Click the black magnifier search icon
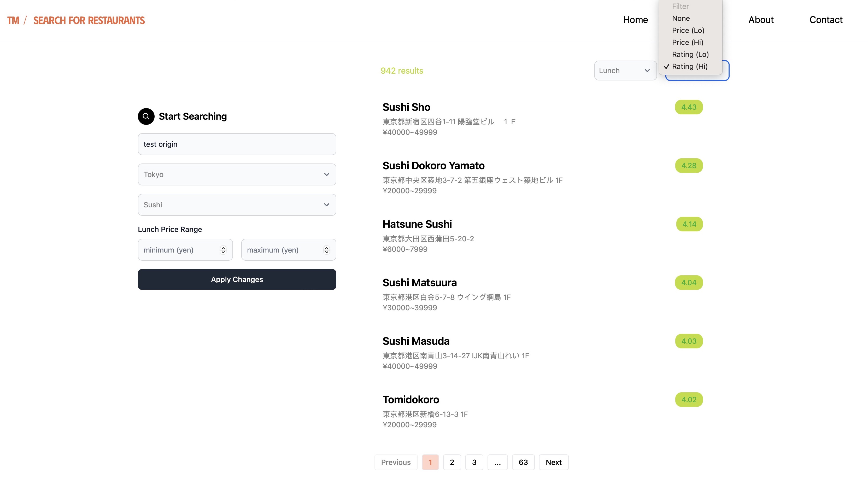 [x=146, y=116]
